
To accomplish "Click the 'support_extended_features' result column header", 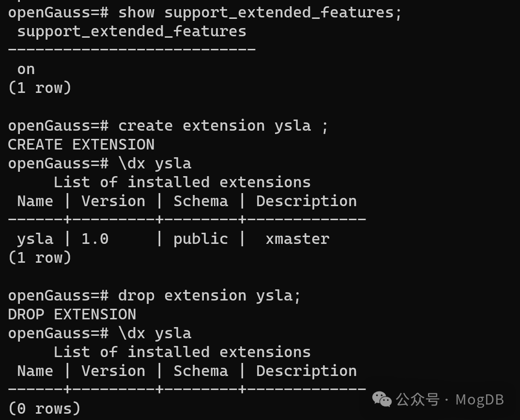I will [132, 31].
